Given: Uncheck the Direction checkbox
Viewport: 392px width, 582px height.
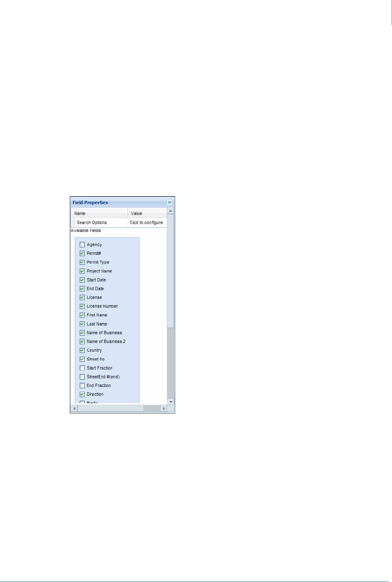Looking at the screenshot, I should [82, 395].
